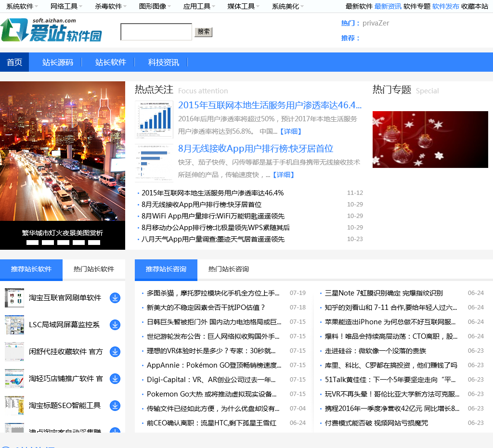Switch to 热门站长软件 tab

click(94, 269)
